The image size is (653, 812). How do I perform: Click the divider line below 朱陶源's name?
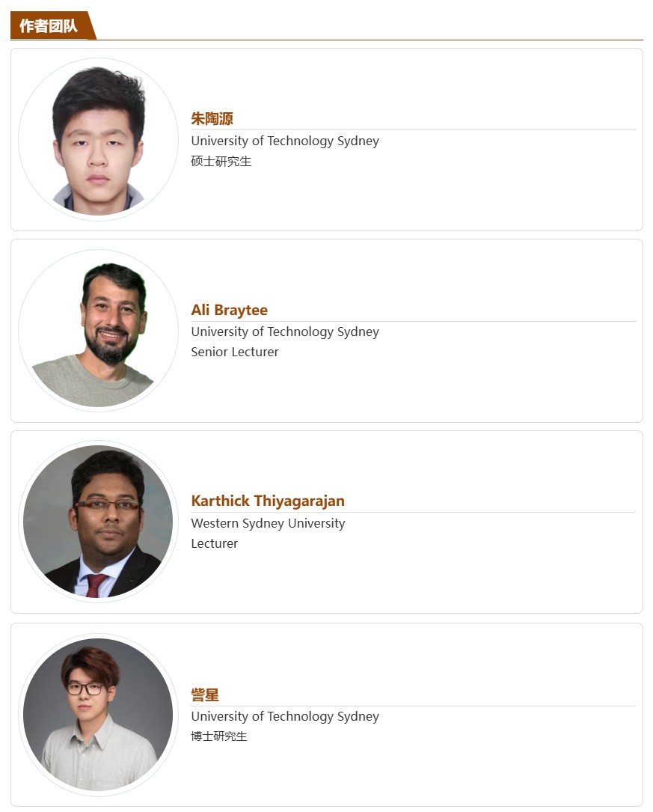(449, 129)
